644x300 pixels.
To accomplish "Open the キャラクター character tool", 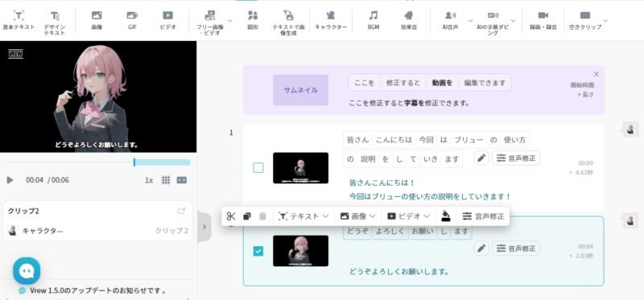I will [x=331, y=21].
